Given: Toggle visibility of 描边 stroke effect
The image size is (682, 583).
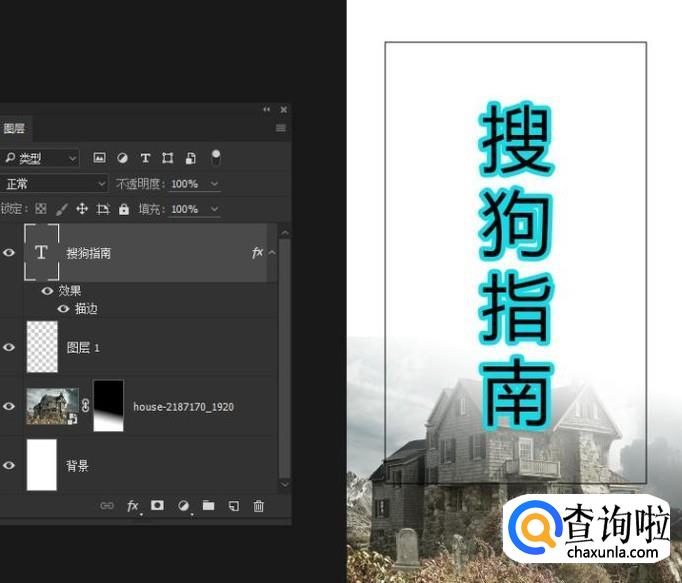Looking at the screenshot, I should click(x=64, y=308).
